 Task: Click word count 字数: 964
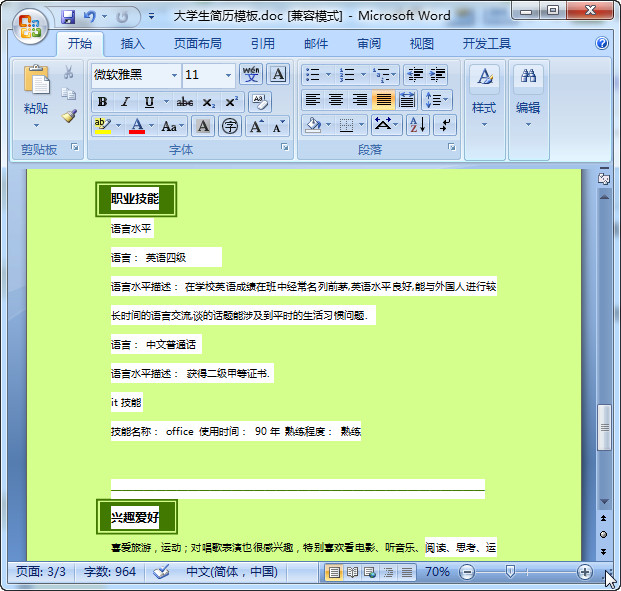[110, 572]
